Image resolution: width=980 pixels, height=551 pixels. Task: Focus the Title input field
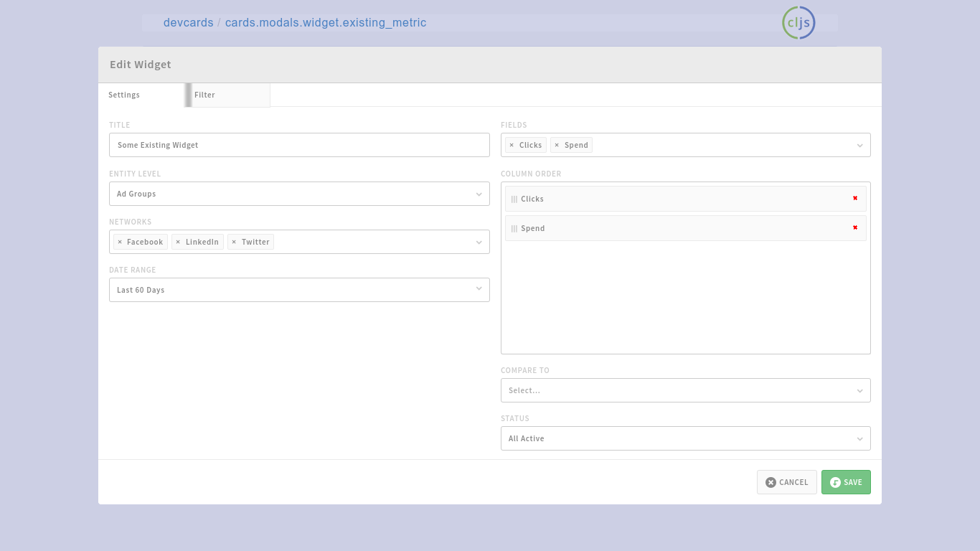pyautogui.click(x=299, y=145)
